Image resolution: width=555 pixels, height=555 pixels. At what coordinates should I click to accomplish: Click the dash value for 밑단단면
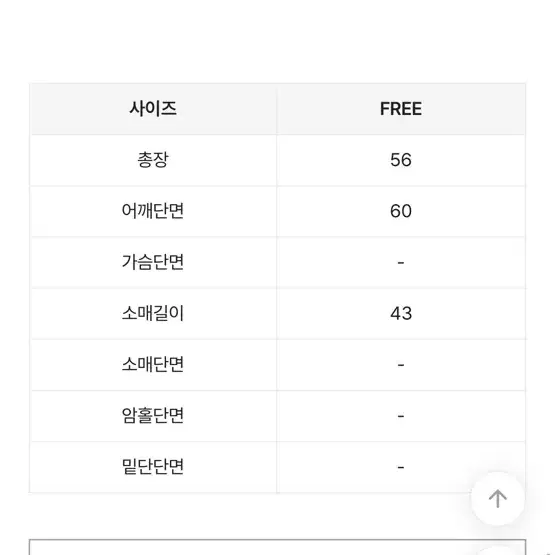click(x=401, y=468)
